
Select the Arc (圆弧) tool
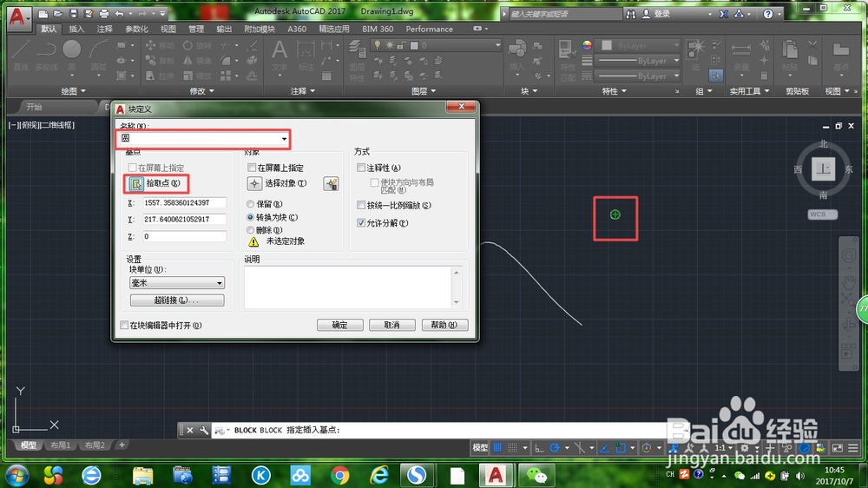98,56
